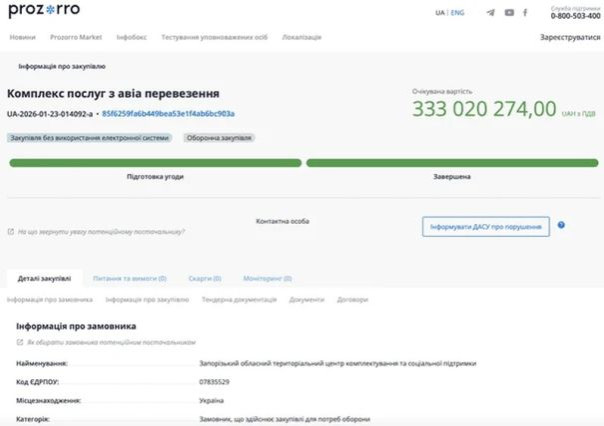Click tag Закупівля без використання електронної системи
The image size is (604, 426).
[89, 138]
